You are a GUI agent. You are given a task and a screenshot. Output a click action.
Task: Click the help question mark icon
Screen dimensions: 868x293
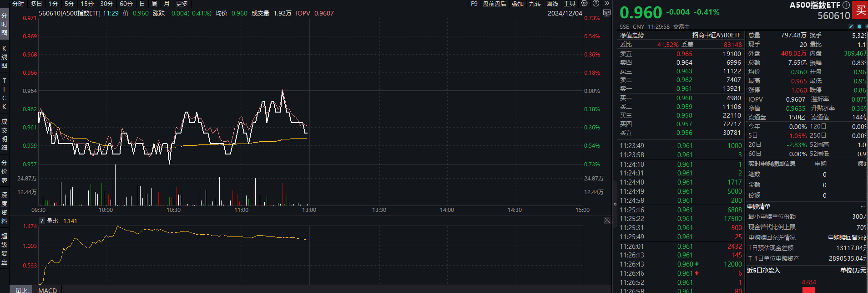[x=596, y=3]
